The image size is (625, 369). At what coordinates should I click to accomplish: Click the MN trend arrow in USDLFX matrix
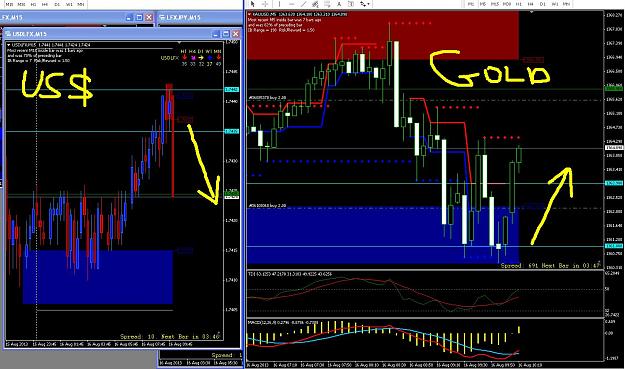coord(218,58)
